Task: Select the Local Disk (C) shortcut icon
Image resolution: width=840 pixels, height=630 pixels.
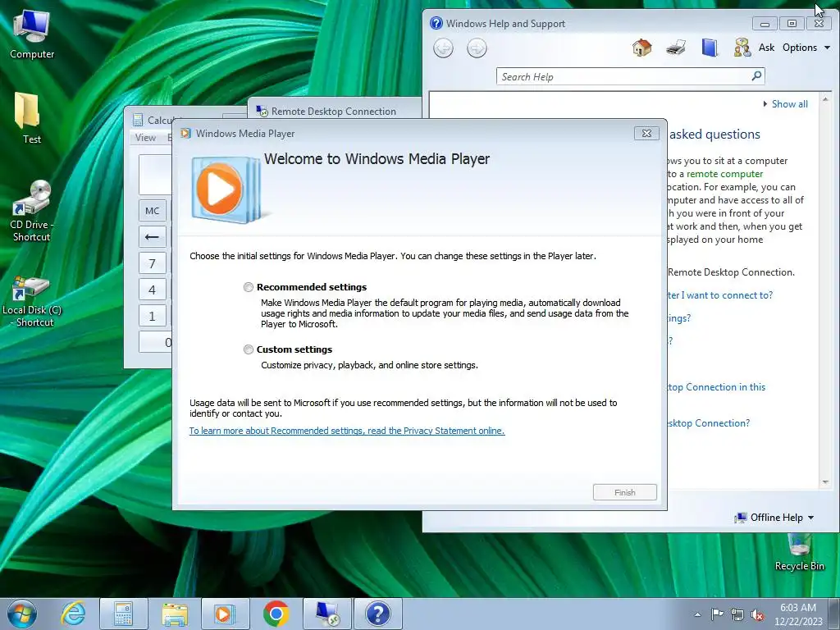Action: coord(31,302)
